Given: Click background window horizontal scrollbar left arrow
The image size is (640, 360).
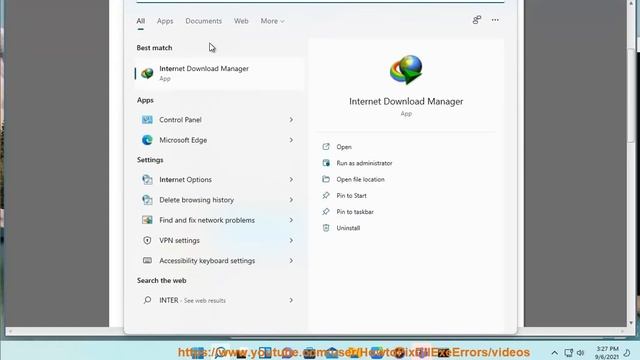Looking at the screenshot, I should coord(9,331).
